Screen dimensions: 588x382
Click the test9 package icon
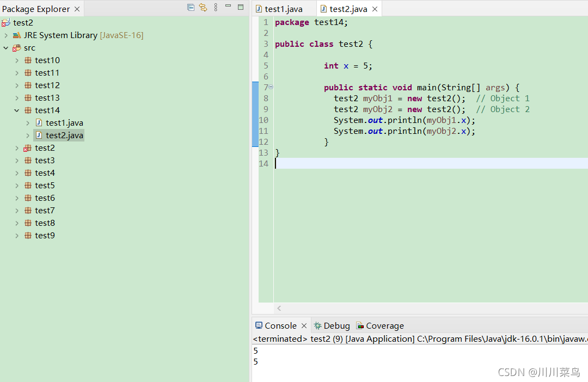point(28,236)
